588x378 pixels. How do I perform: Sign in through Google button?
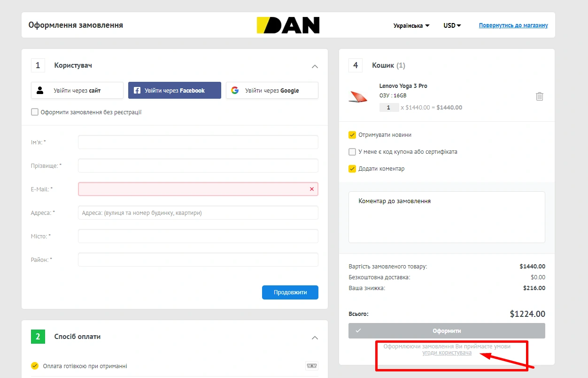tap(272, 90)
